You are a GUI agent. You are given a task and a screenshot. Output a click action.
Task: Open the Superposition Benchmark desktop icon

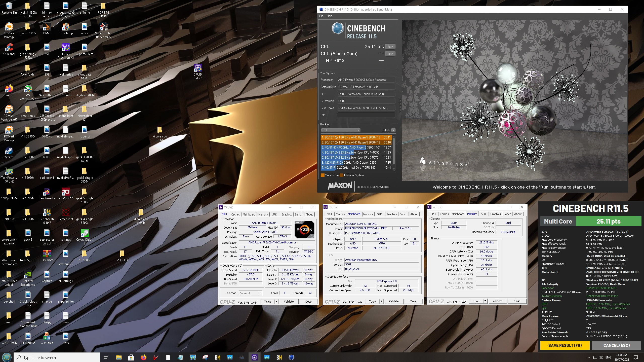click(x=103, y=31)
